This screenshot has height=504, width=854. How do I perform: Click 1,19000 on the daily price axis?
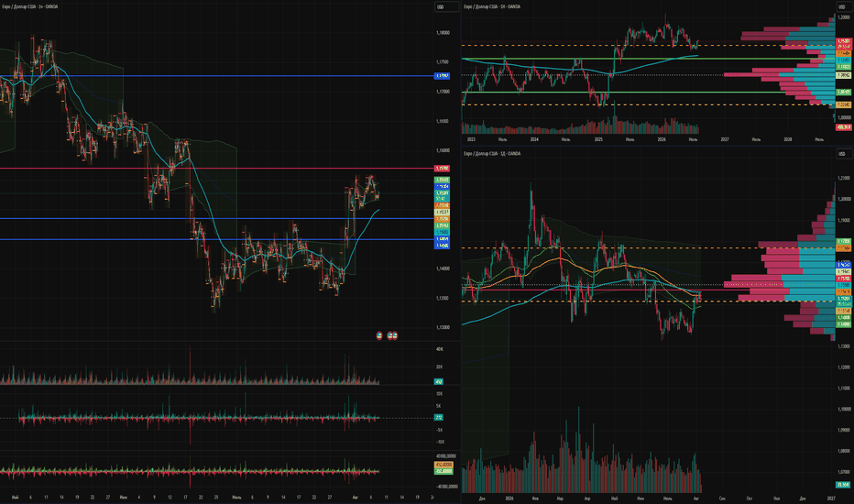[844, 220]
